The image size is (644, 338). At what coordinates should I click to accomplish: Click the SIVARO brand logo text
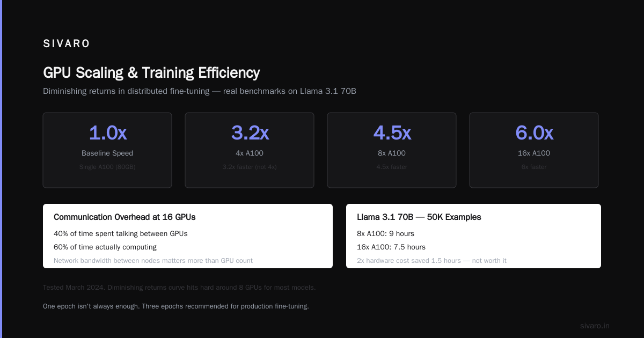click(x=67, y=44)
